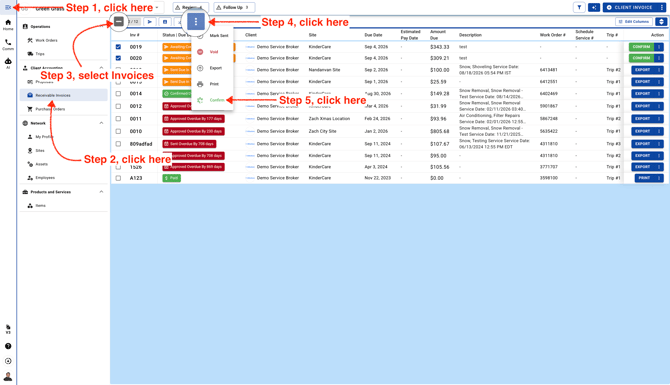The width and height of the screenshot is (670, 385).
Task: Open the AI assistant icon
Action: point(8,63)
